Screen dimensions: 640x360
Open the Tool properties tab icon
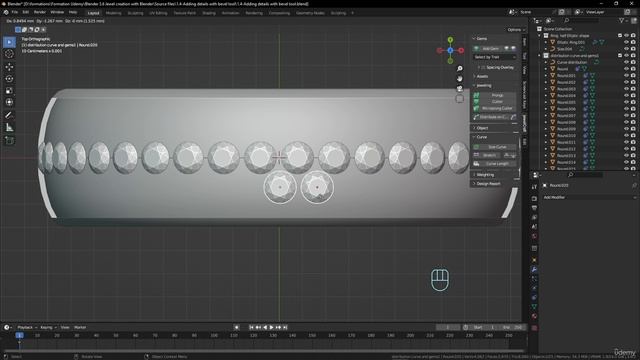pyautogui.click(x=534, y=187)
